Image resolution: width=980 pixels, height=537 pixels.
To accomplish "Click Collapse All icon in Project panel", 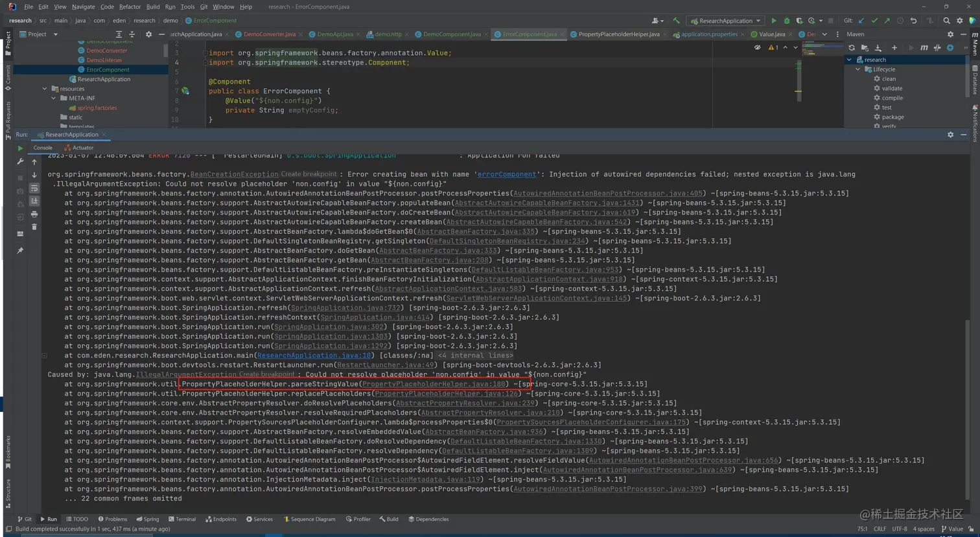I will [x=132, y=34].
